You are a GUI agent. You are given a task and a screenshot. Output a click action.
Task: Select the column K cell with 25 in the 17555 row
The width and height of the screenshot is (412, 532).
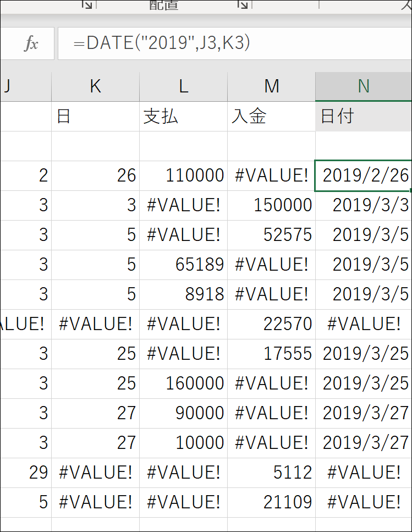point(95,354)
